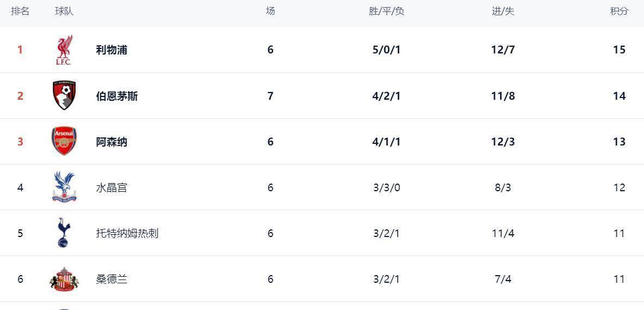Click the Sunderland club crest
Screen dimensions: 644x310
coord(64,279)
